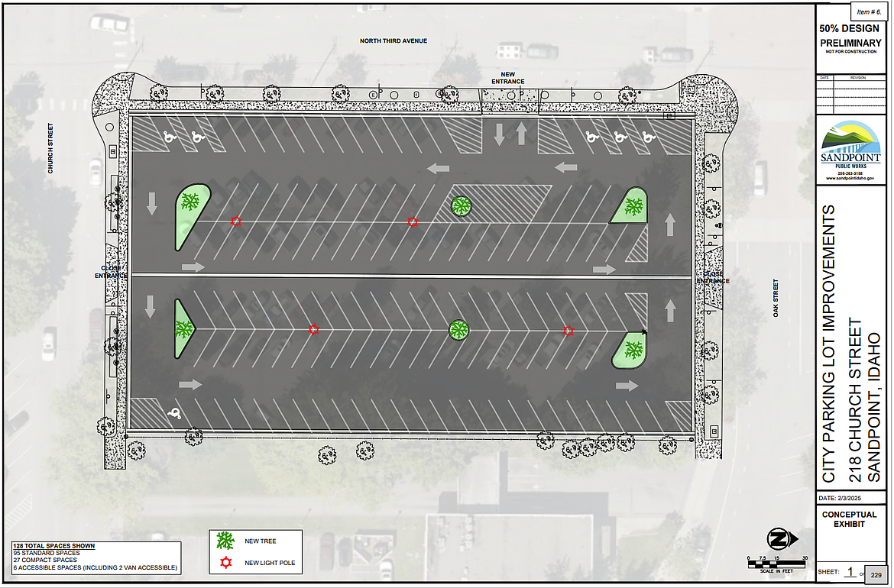Viewport: 894px width, 588px height.
Task: Click the green New Tree legend icon
Action: (x=225, y=541)
